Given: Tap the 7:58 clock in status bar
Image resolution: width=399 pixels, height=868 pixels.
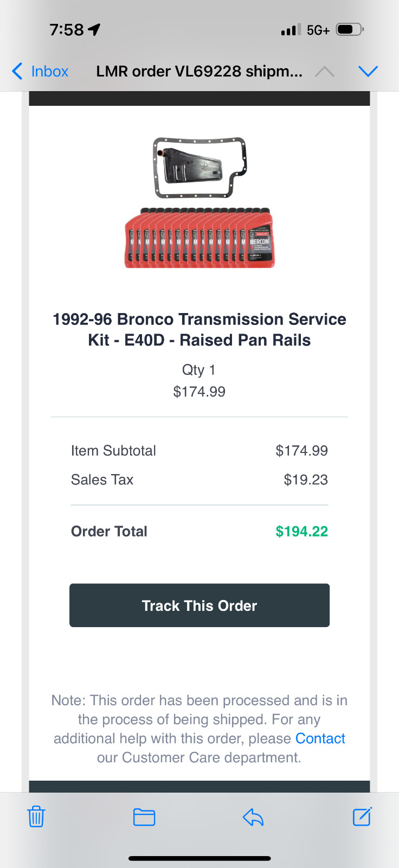Looking at the screenshot, I should 66,29.
